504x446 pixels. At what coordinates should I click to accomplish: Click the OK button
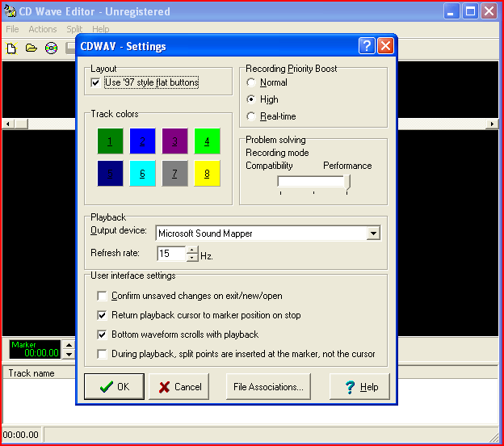point(114,387)
